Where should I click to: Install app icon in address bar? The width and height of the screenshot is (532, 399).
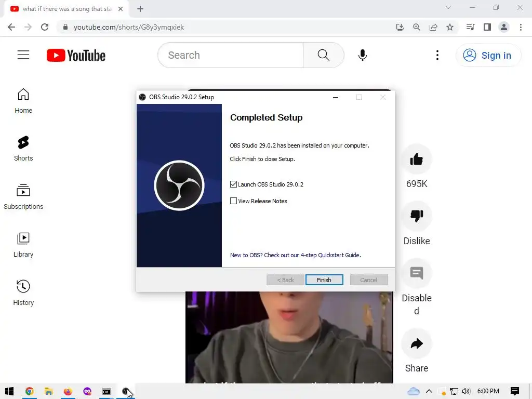[x=400, y=27]
